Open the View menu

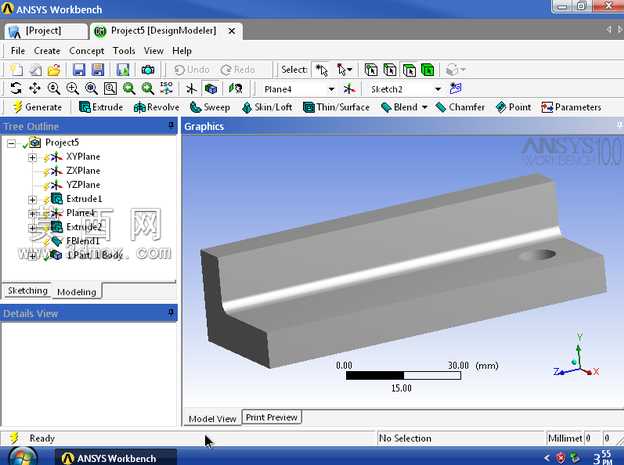coord(154,51)
